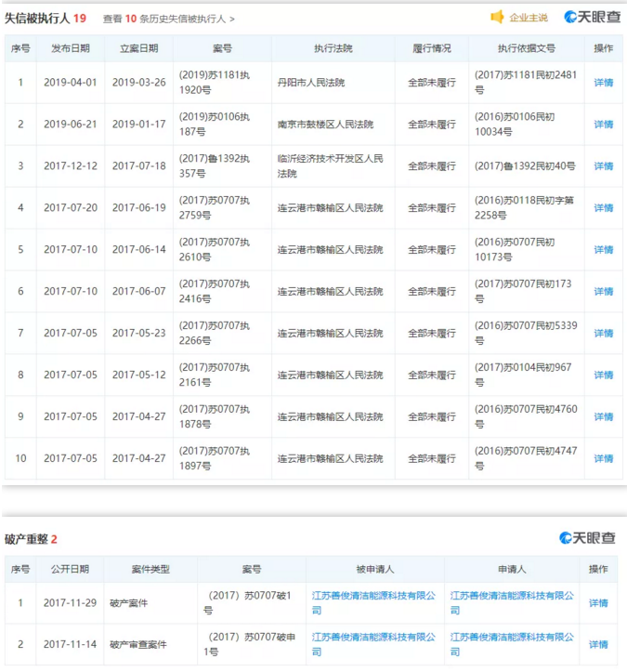Image resolution: width=627 pixels, height=672 pixels.
Task: Select the 2019-03-26 filing date cell
Action: pos(138,83)
